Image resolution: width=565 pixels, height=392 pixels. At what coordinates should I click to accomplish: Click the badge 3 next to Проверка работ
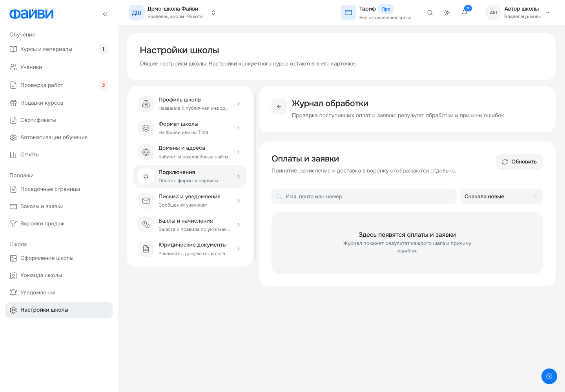103,85
